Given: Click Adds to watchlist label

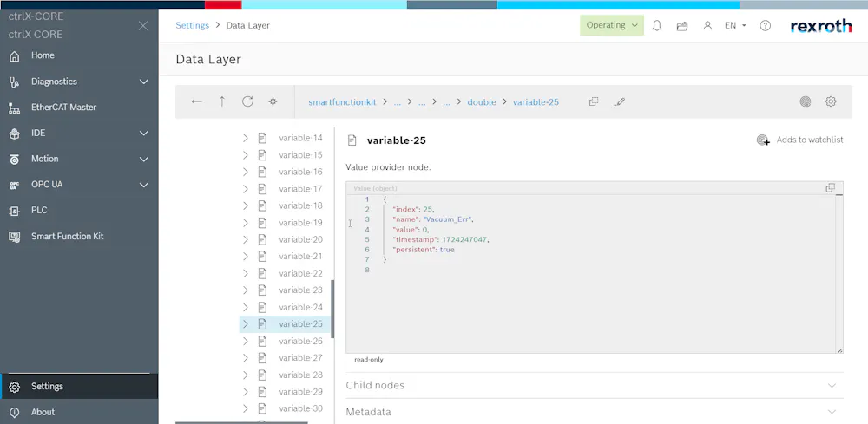Looking at the screenshot, I should pyautogui.click(x=810, y=140).
